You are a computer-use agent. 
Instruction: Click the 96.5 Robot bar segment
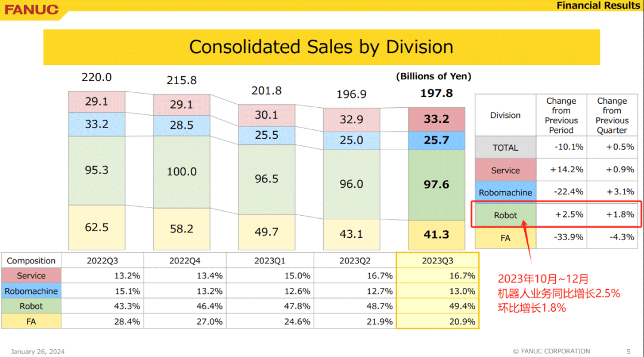267,179
